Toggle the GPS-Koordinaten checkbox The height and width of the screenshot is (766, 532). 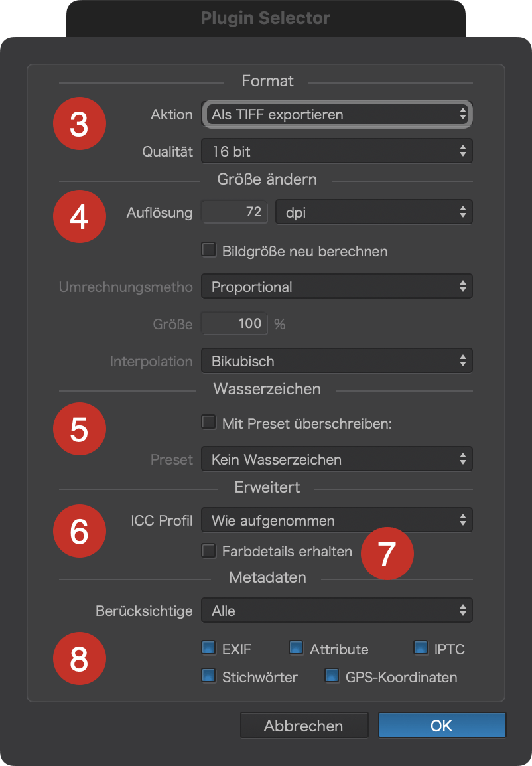(x=332, y=676)
